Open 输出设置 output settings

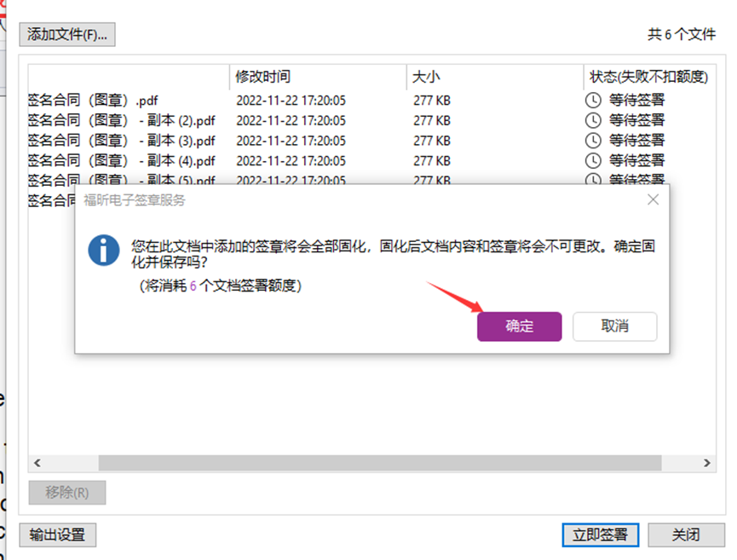(57, 534)
